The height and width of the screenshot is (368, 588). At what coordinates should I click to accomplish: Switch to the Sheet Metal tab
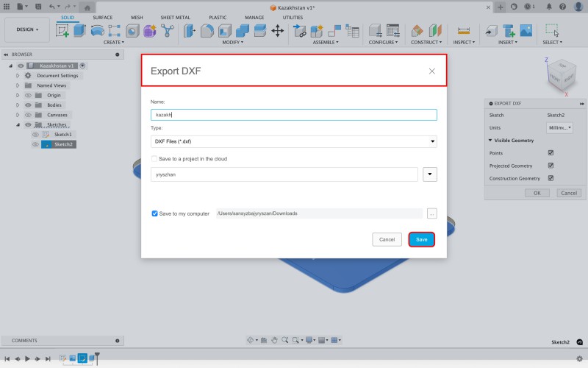(x=175, y=17)
